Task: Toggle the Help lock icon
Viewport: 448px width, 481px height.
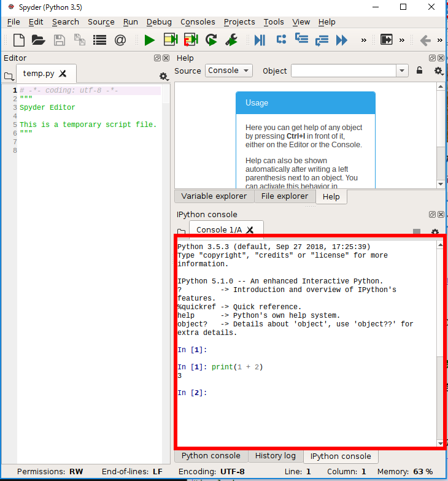Action: 420,71
